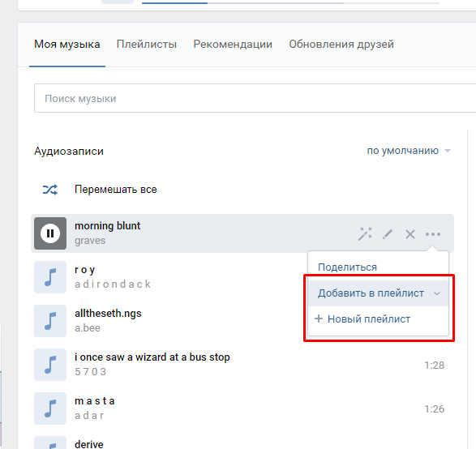476x449 pixels.
Task: Edit morning blunt with the pencil icon
Action: click(x=388, y=234)
